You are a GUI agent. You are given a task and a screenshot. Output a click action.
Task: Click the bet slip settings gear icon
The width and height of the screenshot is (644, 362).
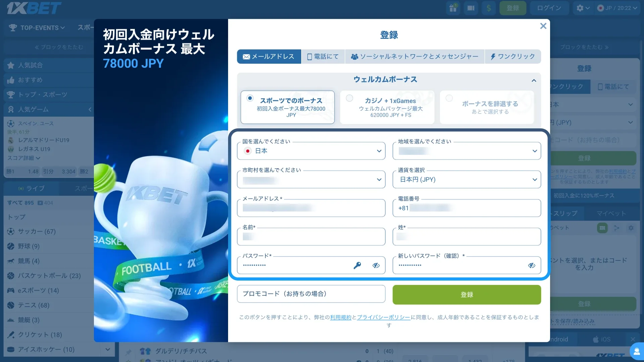click(x=631, y=228)
